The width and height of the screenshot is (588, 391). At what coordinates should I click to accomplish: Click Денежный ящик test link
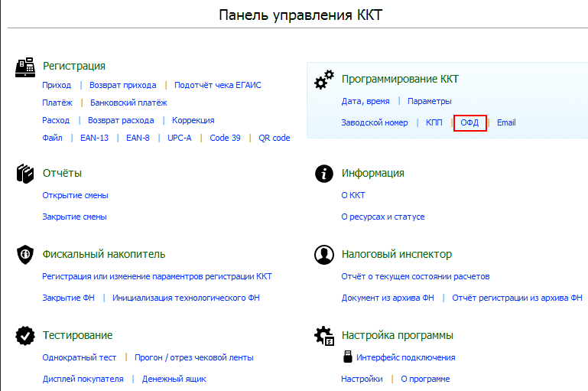click(174, 379)
